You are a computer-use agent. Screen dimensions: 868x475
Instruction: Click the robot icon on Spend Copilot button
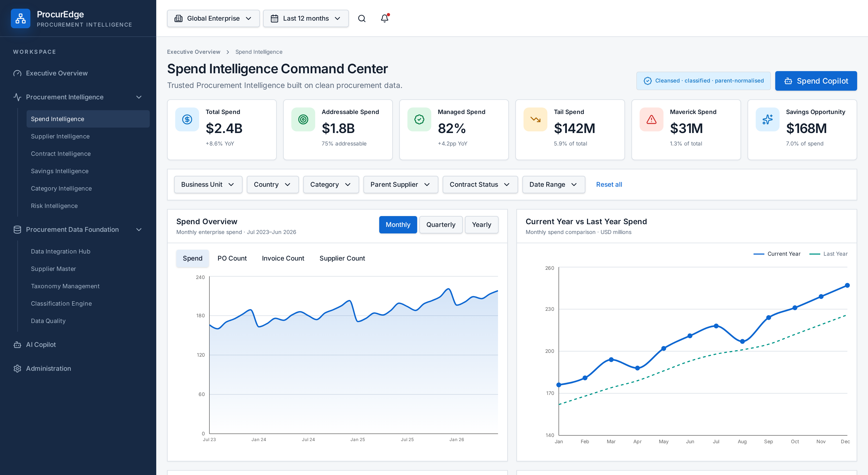click(x=788, y=81)
